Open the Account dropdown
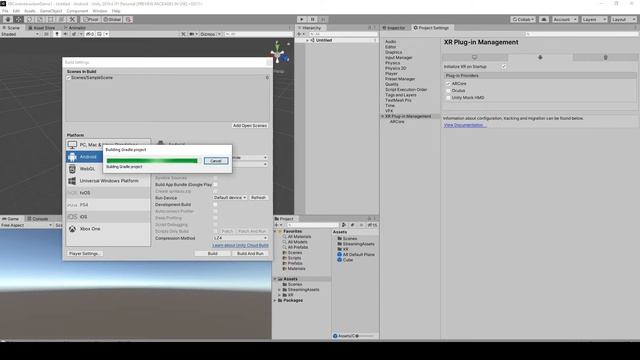 click(564, 19)
